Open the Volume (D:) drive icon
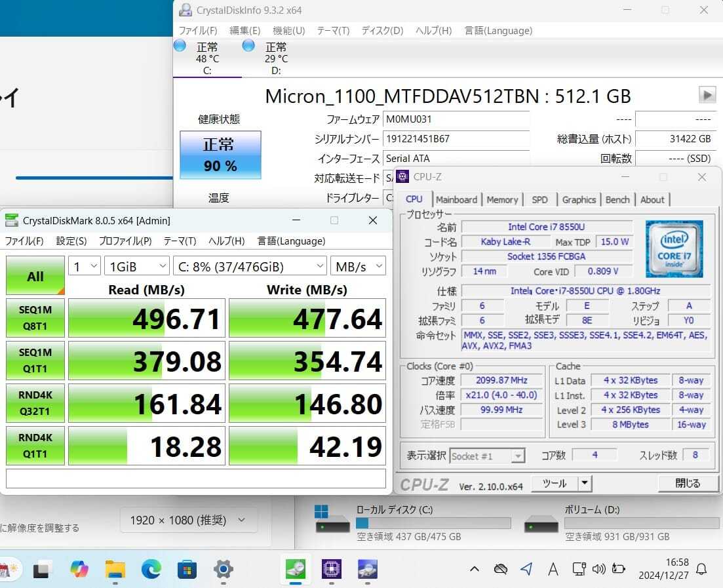The width and height of the screenshot is (723, 588). tap(541, 524)
